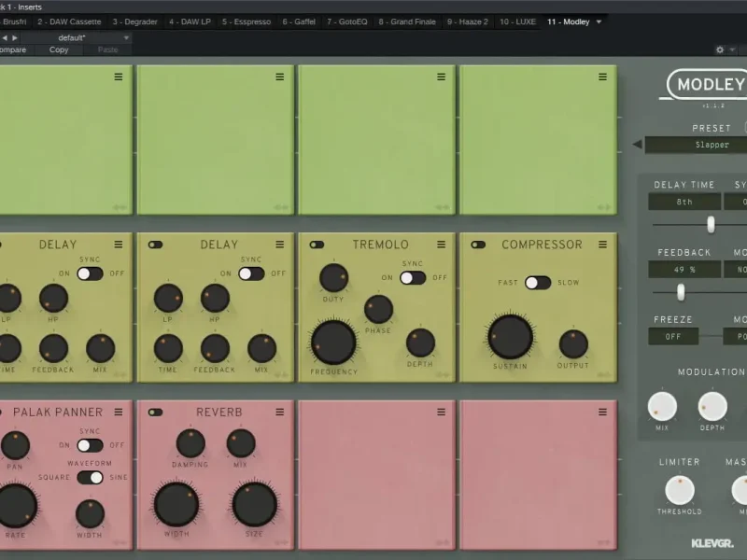Click the Tremolo Phase knob
Screen dimensions: 747x560
click(x=378, y=309)
